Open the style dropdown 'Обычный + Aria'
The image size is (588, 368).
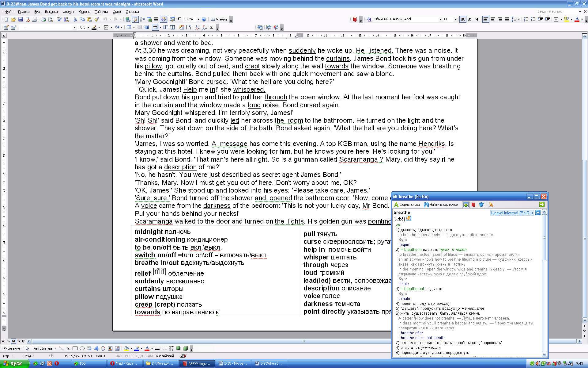(401, 19)
